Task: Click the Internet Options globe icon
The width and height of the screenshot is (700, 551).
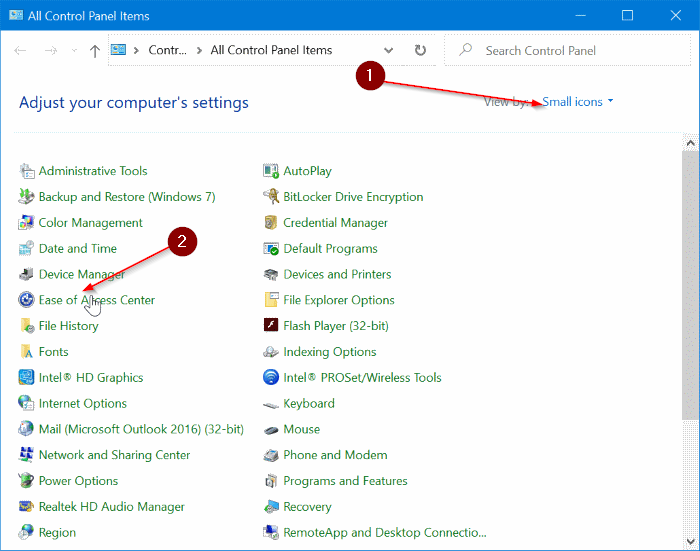Action: [26, 403]
